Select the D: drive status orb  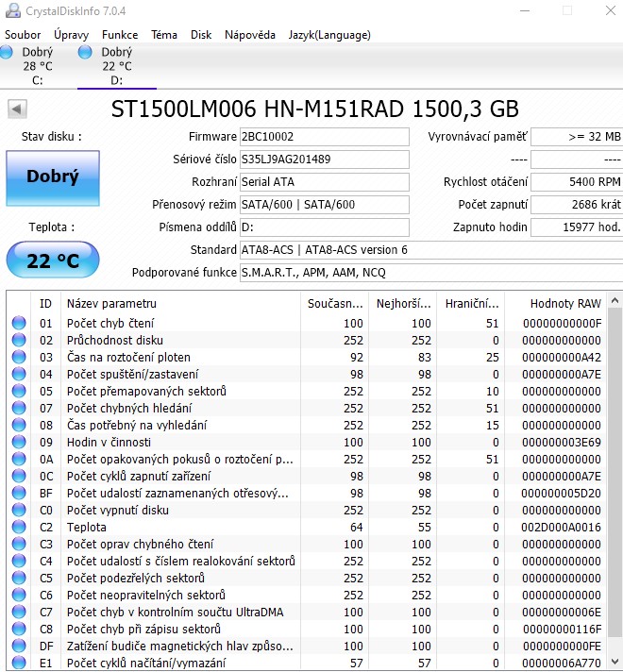[85, 52]
